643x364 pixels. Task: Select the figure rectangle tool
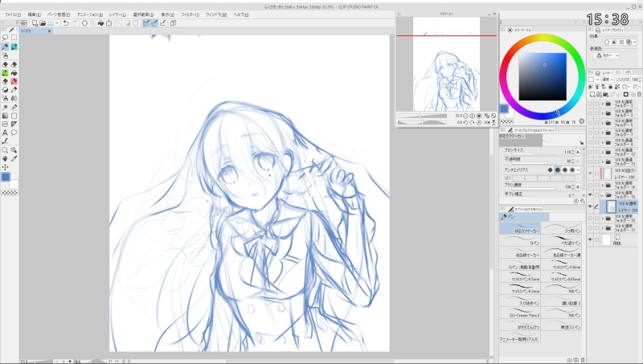(14, 116)
